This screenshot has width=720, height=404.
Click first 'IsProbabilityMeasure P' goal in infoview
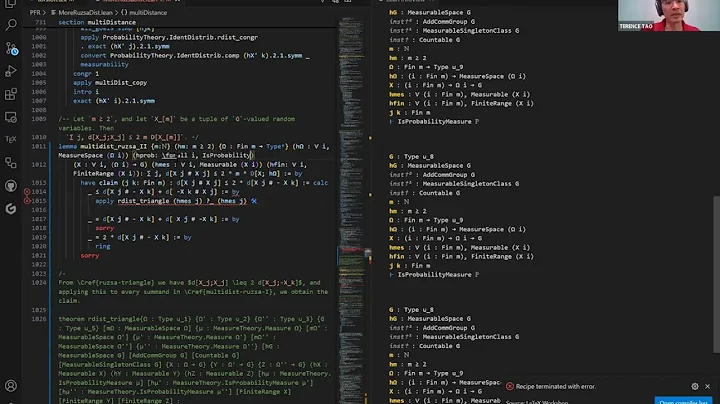coord(439,122)
